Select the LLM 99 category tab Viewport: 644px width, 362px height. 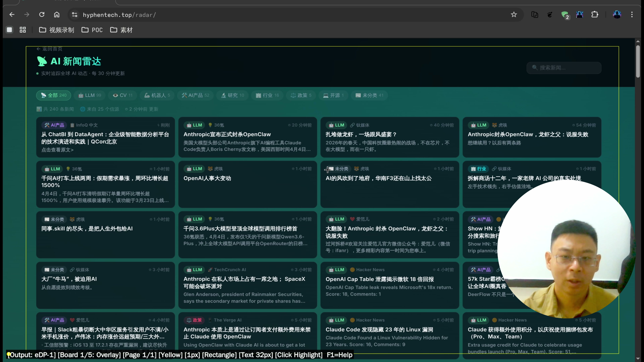coord(90,95)
